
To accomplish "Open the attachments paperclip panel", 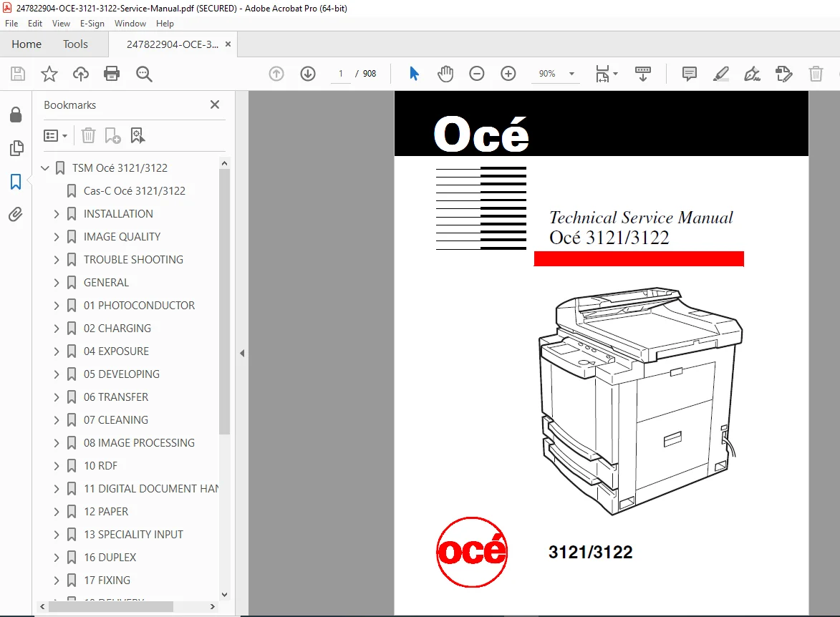I will [x=16, y=215].
